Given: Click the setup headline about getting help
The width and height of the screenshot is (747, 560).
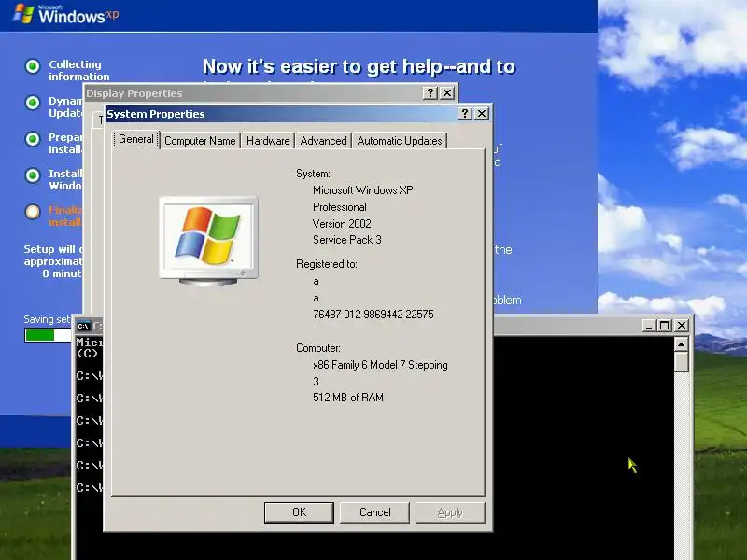Looking at the screenshot, I should tap(359, 66).
